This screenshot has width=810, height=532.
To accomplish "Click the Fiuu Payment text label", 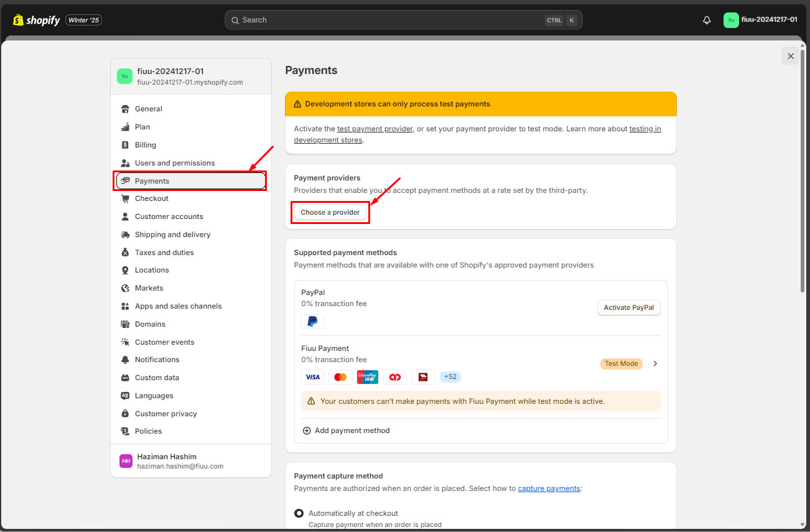I will point(325,348).
